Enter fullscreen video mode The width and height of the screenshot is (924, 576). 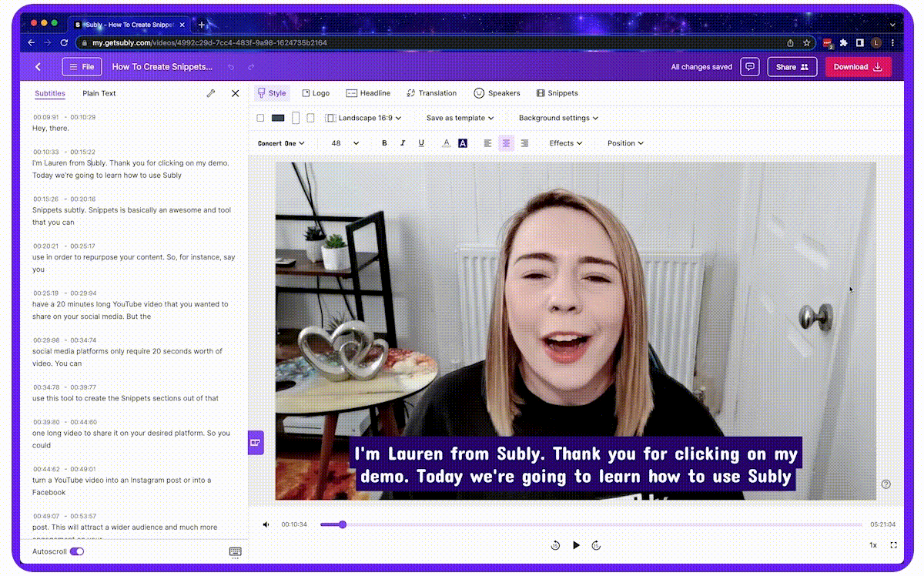[894, 545]
